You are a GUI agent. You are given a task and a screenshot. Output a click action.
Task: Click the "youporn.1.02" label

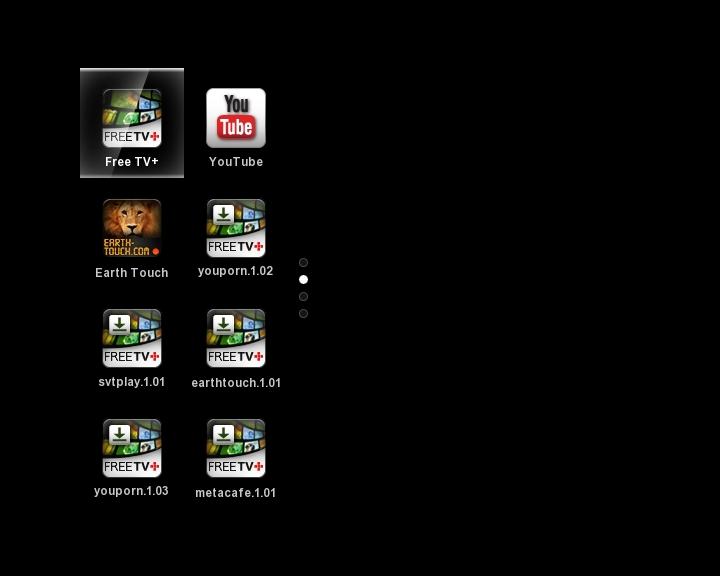point(236,271)
